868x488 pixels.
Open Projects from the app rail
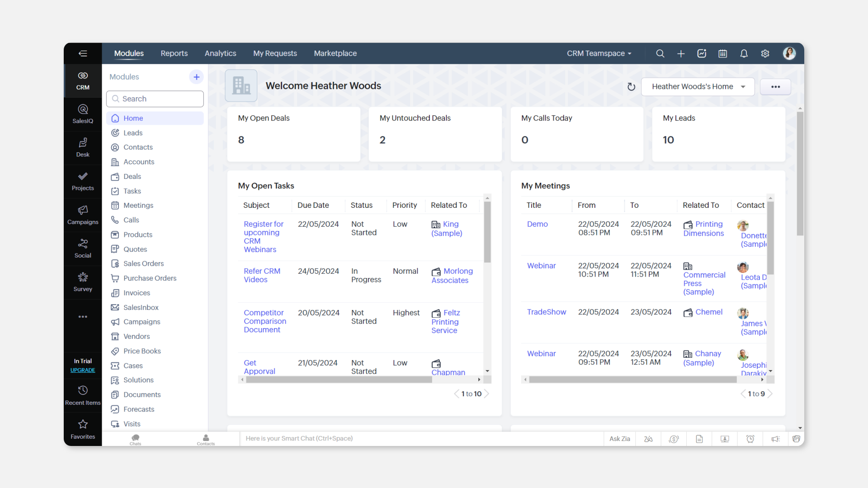(83, 181)
